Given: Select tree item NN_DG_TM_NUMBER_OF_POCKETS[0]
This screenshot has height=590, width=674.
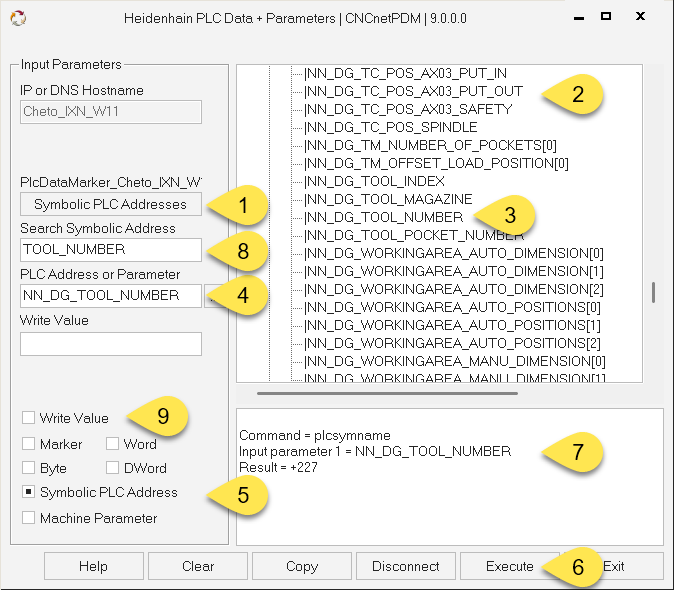Looking at the screenshot, I should coord(430,146).
